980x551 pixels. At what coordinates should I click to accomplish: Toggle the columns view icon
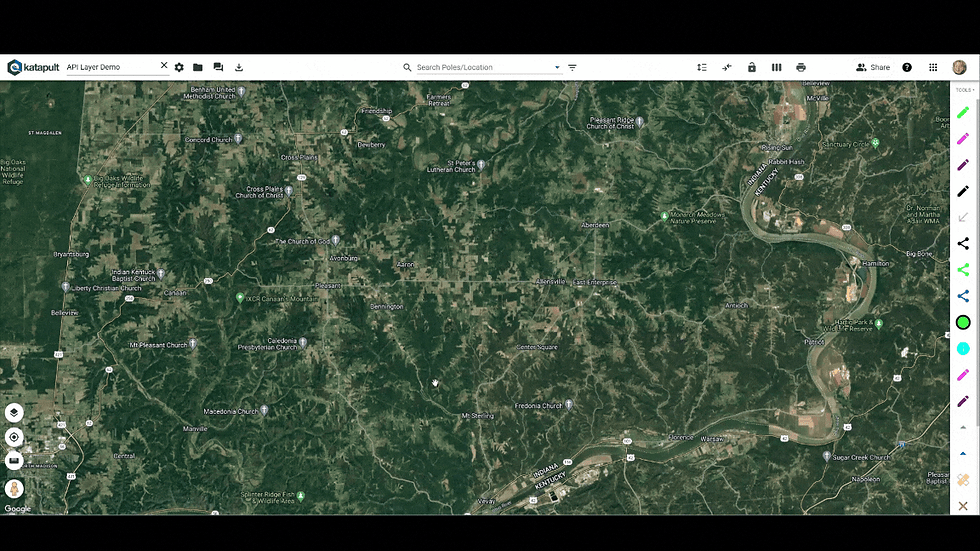pos(776,67)
